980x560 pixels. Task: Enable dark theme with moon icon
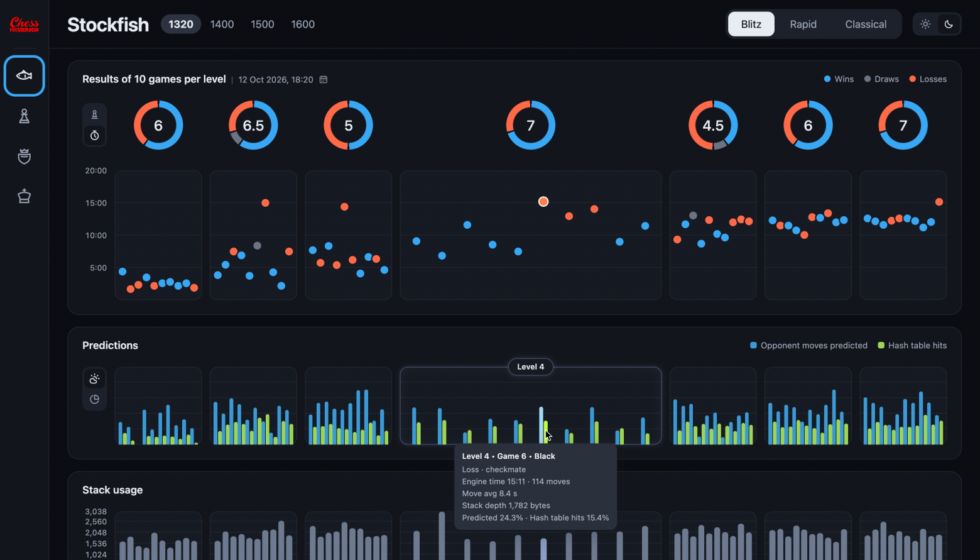(949, 25)
